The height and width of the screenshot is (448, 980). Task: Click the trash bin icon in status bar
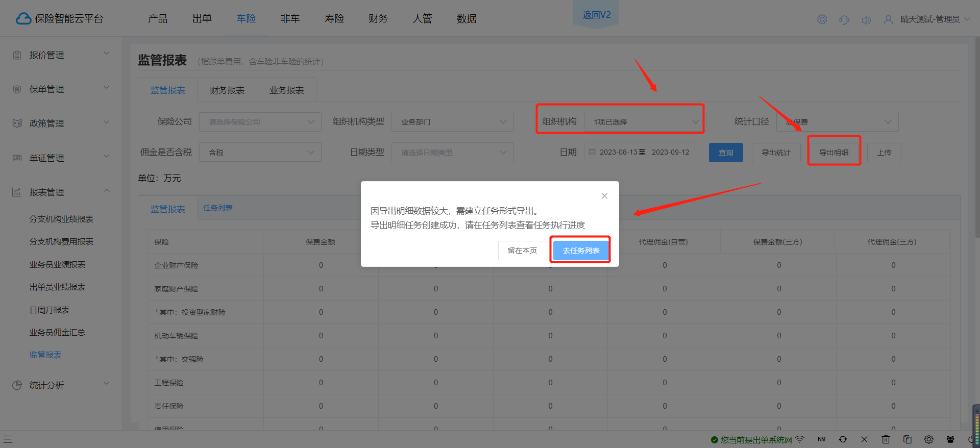click(886, 439)
